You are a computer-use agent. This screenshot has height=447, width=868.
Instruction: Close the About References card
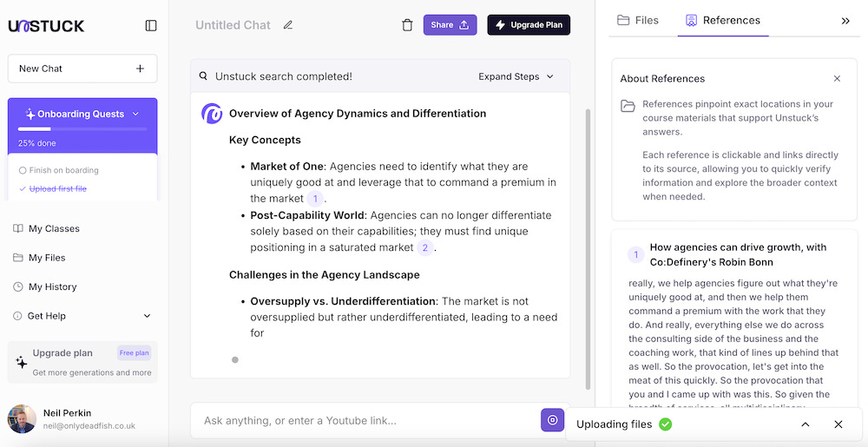pyautogui.click(x=837, y=79)
